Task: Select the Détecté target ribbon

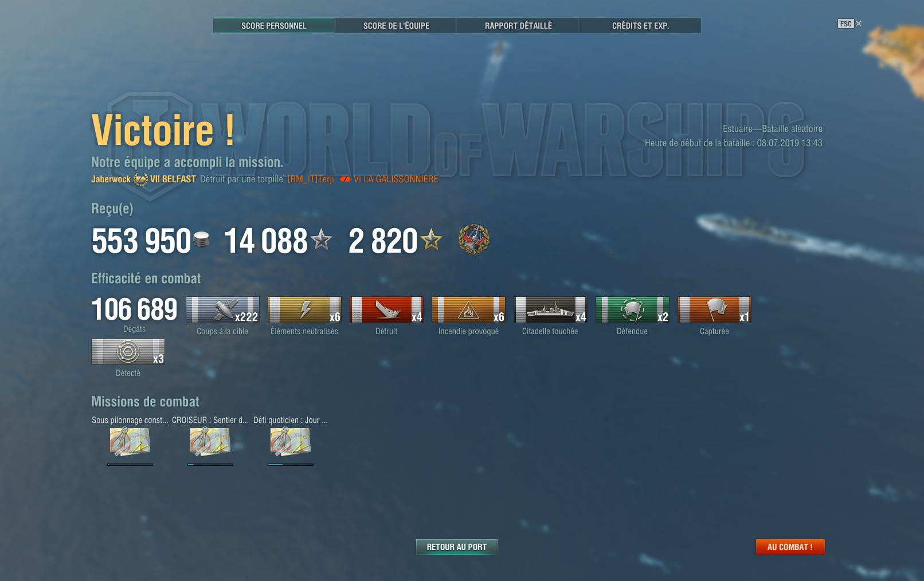Action: [x=128, y=352]
